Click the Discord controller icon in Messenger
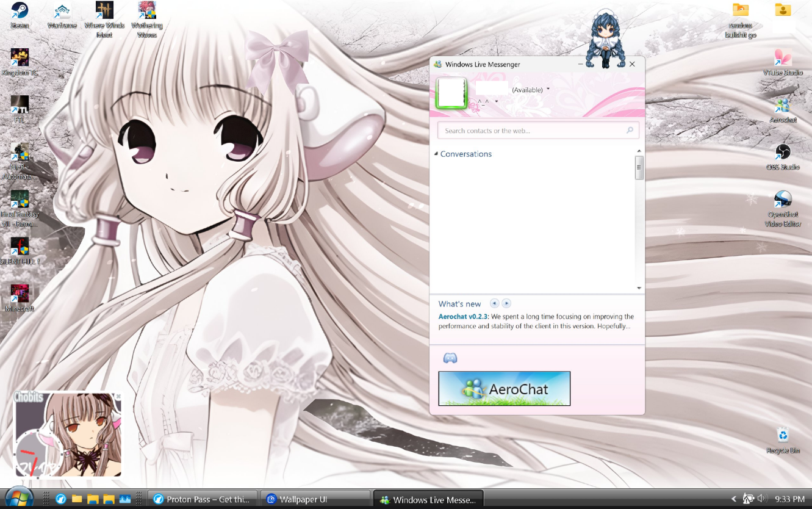The height and width of the screenshot is (509, 812). click(x=450, y=358)
